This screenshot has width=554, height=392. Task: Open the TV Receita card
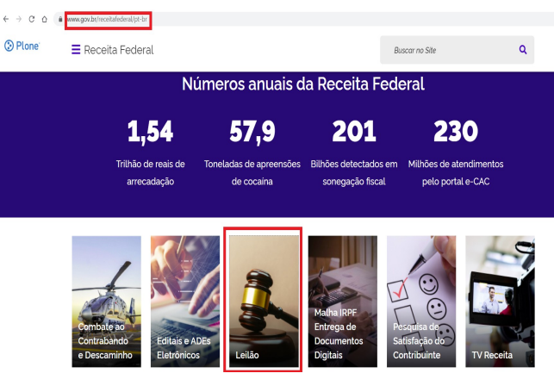tap(500, 302)
